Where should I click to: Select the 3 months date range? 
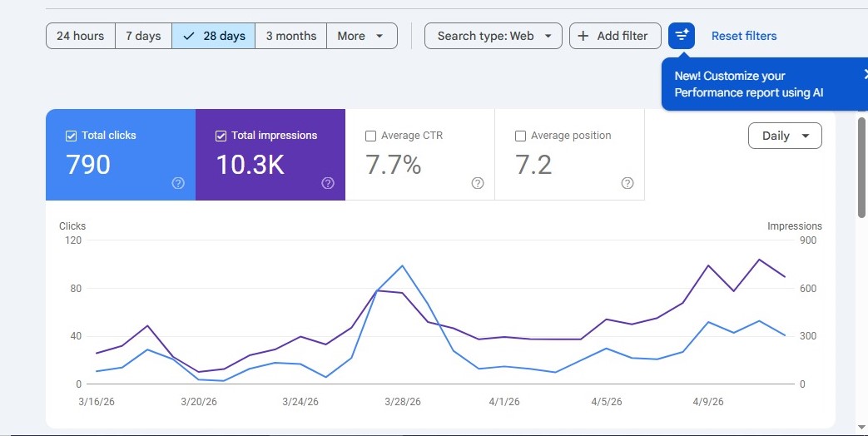tap(291, 36)
